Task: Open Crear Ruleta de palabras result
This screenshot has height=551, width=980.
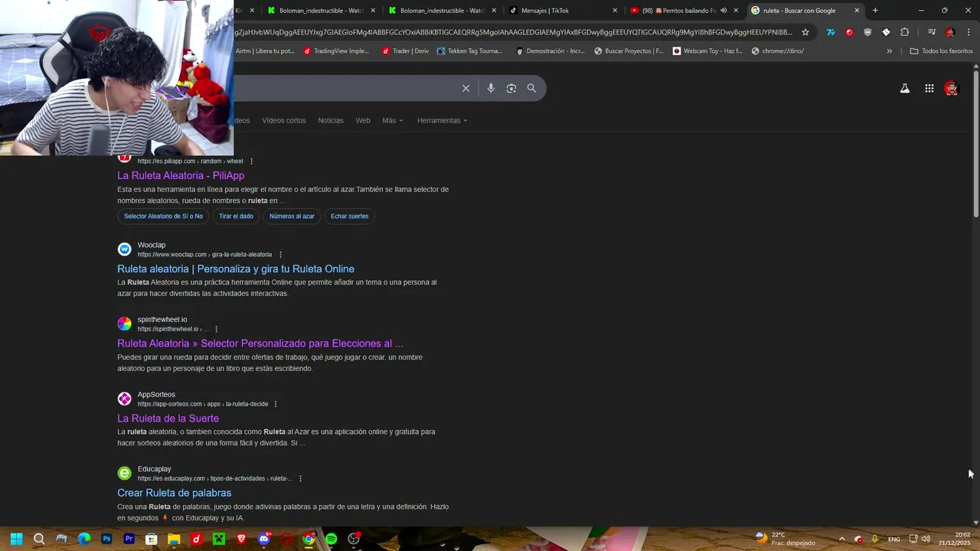Action: [174, 494]
